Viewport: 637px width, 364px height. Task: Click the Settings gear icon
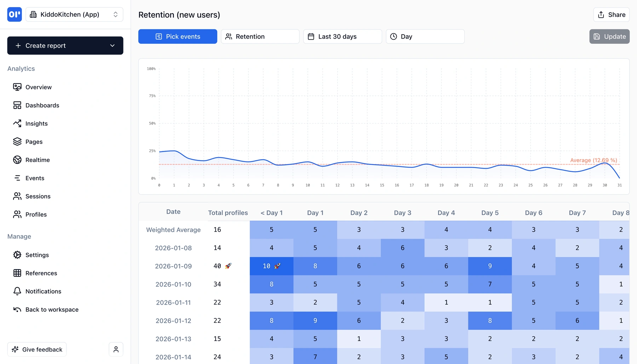(17, 255)
